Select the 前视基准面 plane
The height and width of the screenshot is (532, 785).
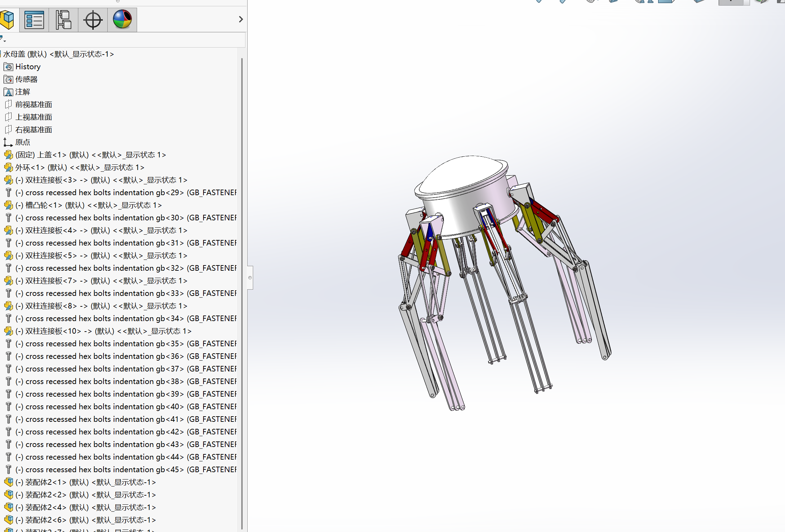click(x=34, y=105)
